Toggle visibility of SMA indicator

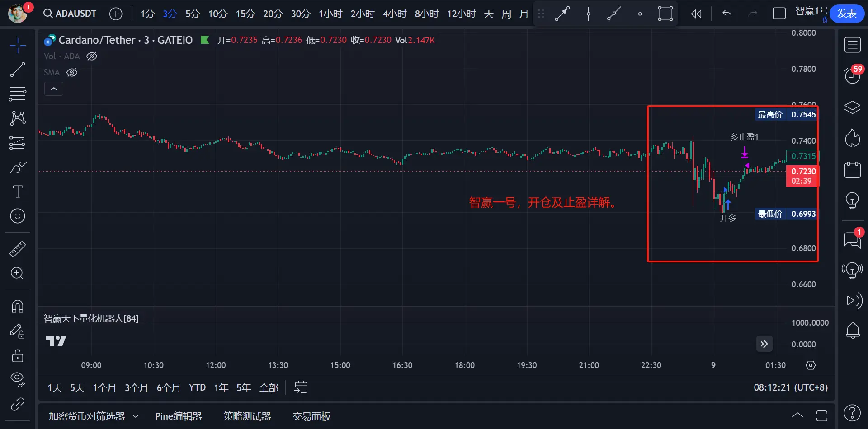click(72, 72)
